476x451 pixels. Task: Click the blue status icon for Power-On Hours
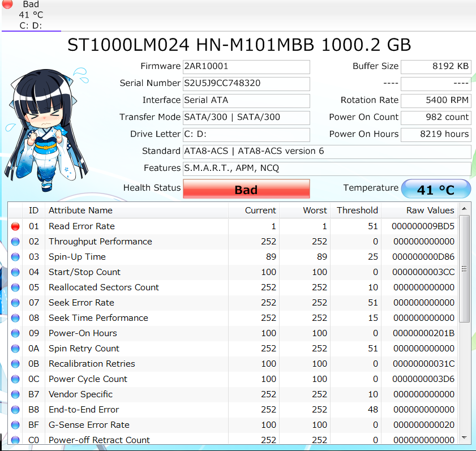click(15, 333)
